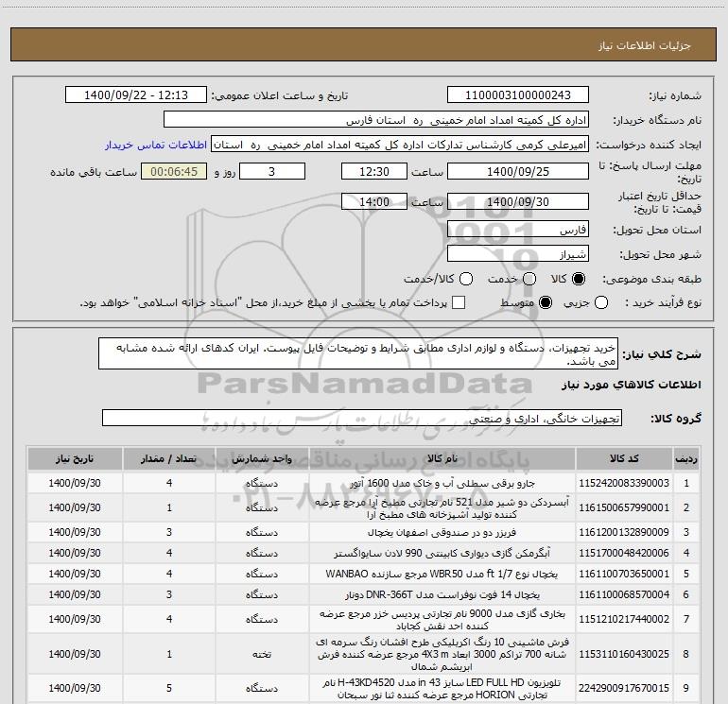Click the goods group field تجهیزات خانگی
The height and width of the screenshot is (704, 728).
[362, 418]
